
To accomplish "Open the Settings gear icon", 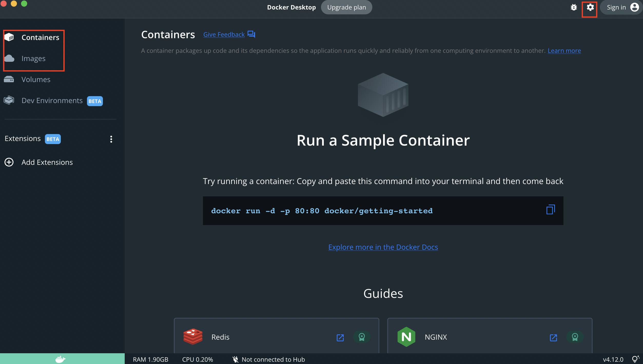I will click(590, 7).
